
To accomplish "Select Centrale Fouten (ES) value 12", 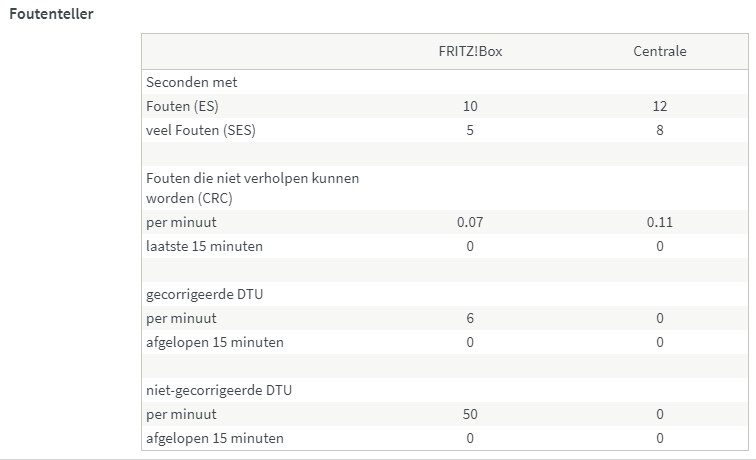I will tap(659, 106).
